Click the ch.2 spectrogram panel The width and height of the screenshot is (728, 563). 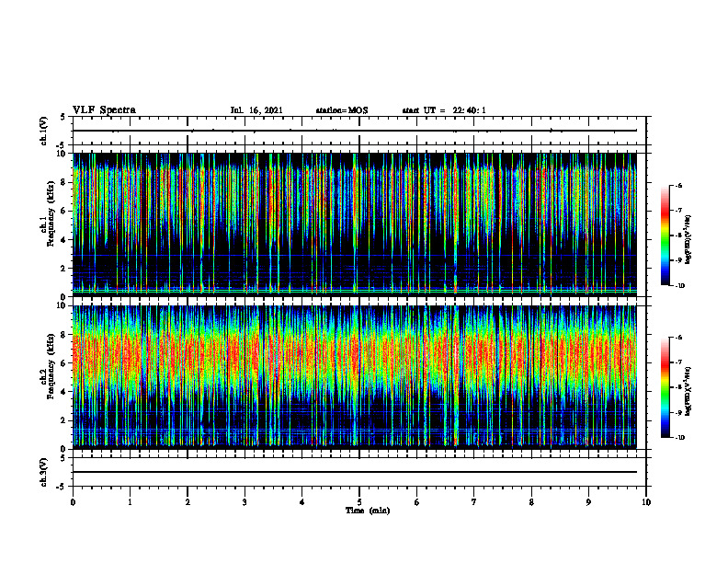pos(355,377)
